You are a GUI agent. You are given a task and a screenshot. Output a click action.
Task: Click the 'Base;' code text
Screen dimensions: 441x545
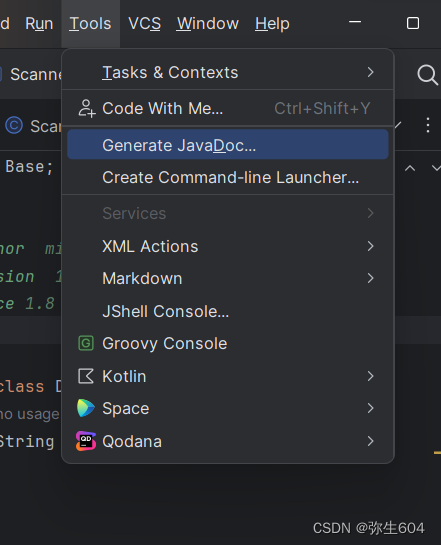tap(29, 167)
